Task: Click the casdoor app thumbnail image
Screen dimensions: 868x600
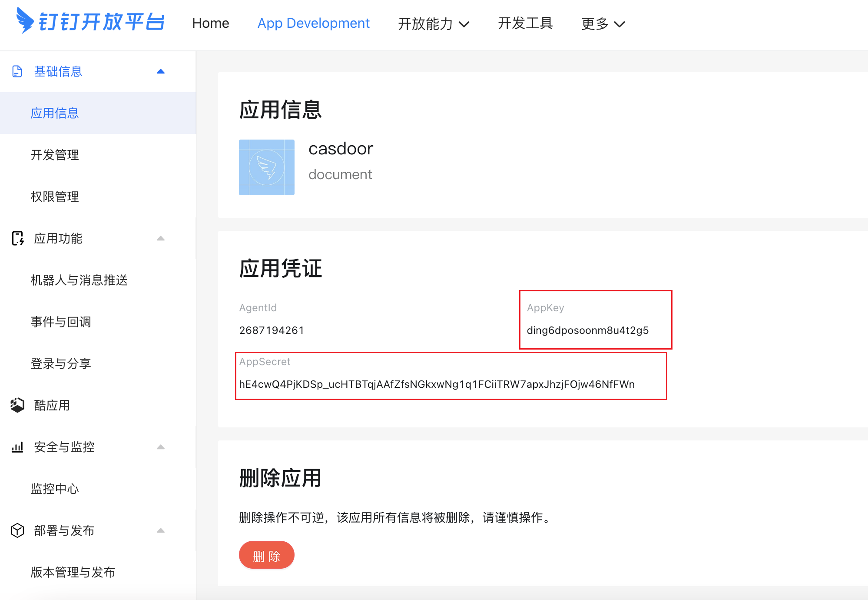Action: click(267, 167)
